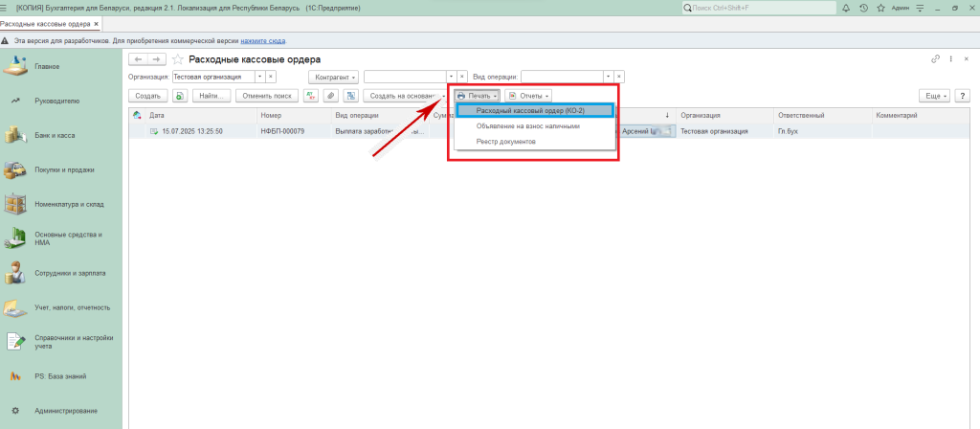Click the Создать button

click(x=147, y=96)
